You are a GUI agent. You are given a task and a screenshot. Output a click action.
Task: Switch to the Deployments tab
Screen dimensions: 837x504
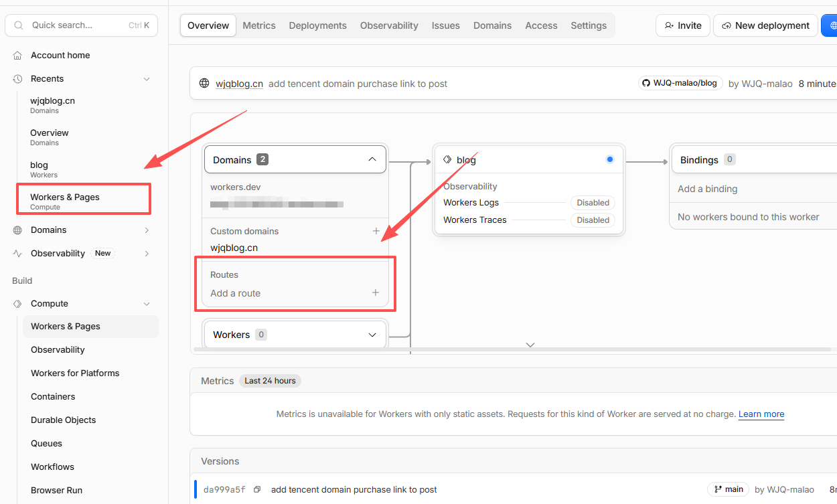coord(317,25)
